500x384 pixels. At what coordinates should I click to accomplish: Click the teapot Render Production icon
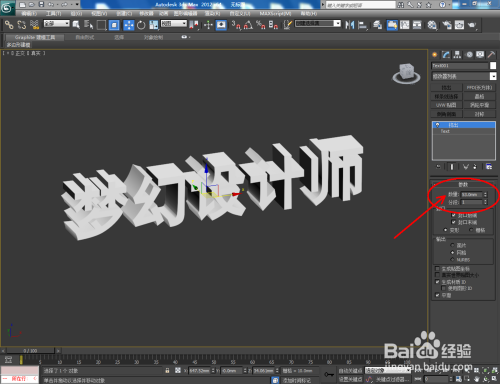click(x=472, y=25)
